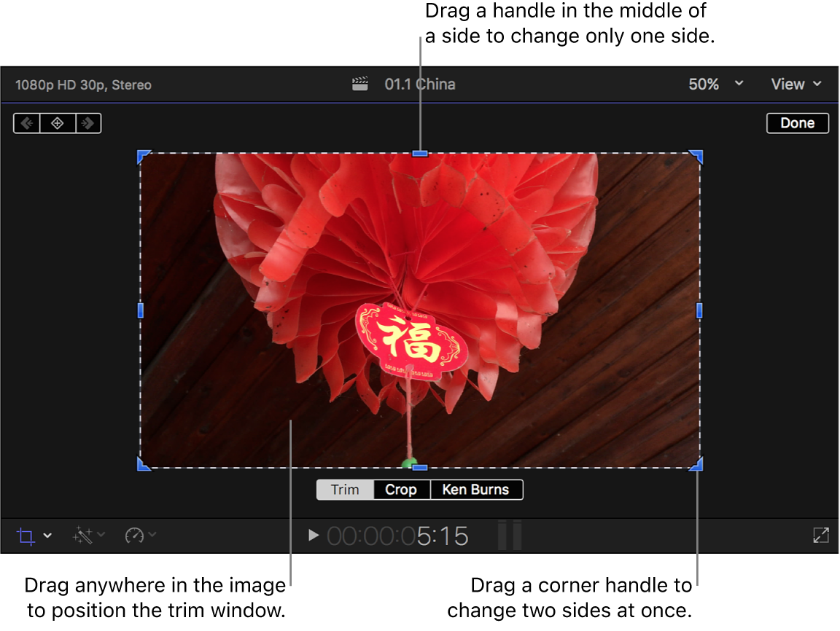Switch to the Crop tab
This screenshot has height=631, width=840.
[x=401, y=489]
